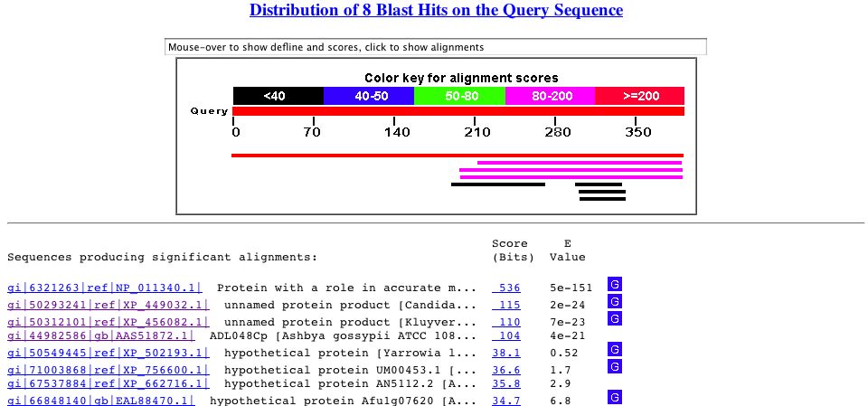Open the G gene icon for XP_456082.1
Viewport: 868px width, 406px height.
(615, 318)
